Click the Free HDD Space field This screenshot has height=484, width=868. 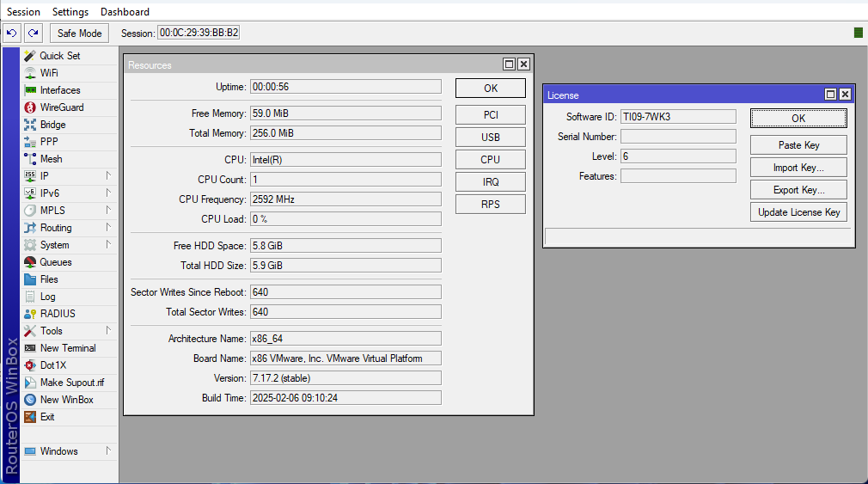click(x=345, y=245)
